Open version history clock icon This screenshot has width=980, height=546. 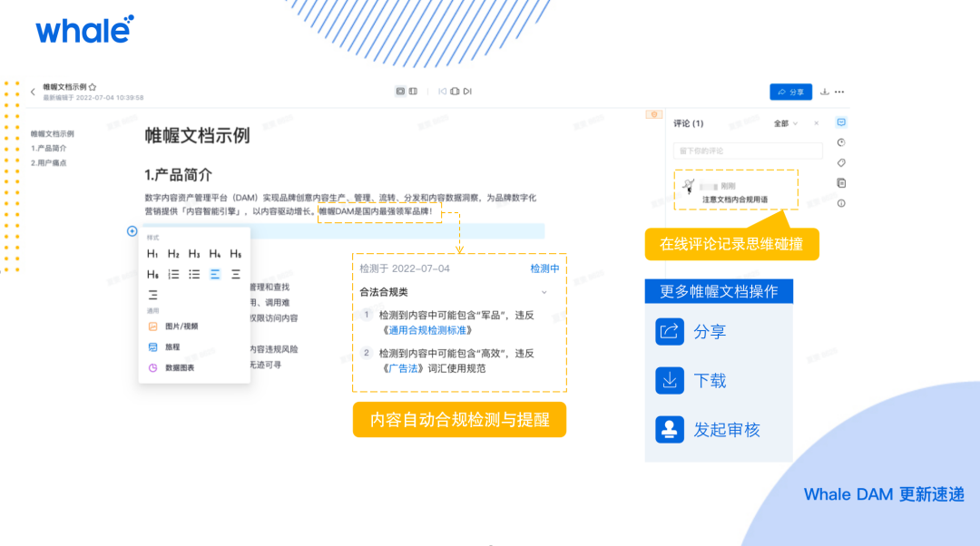[x=841, y=142]
